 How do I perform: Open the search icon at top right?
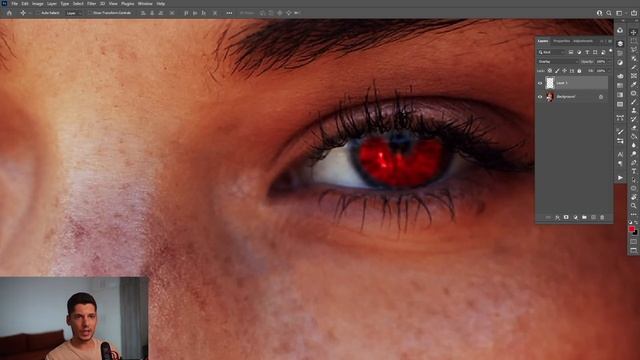[609, 13]
